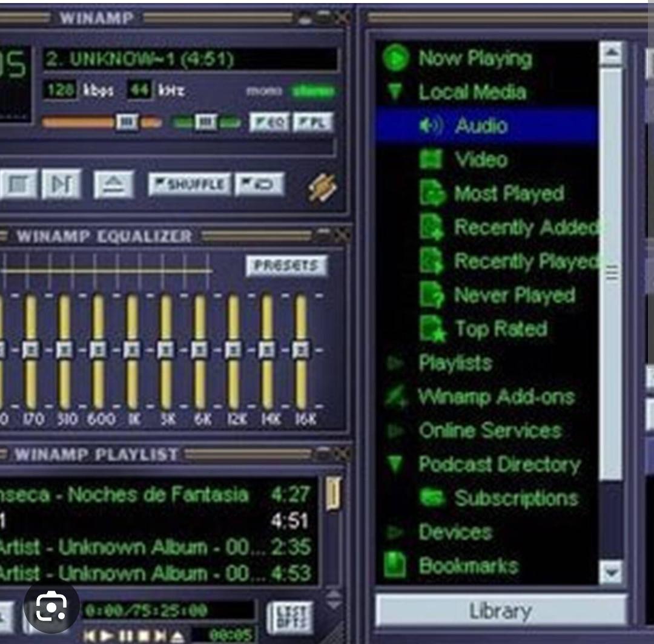Click the library tree scroll up arrow
This screenshot has height=644, width=654.
click(611, 53)
